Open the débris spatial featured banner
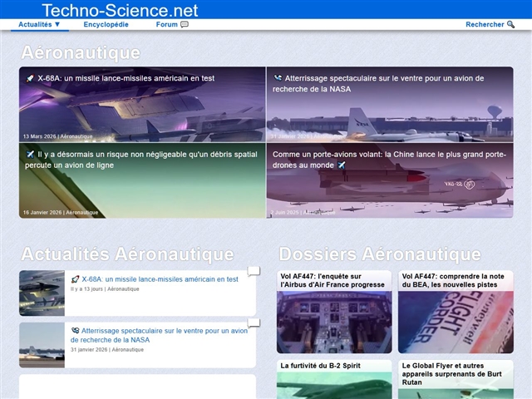 pyautogui.click(x=142, y=180)
